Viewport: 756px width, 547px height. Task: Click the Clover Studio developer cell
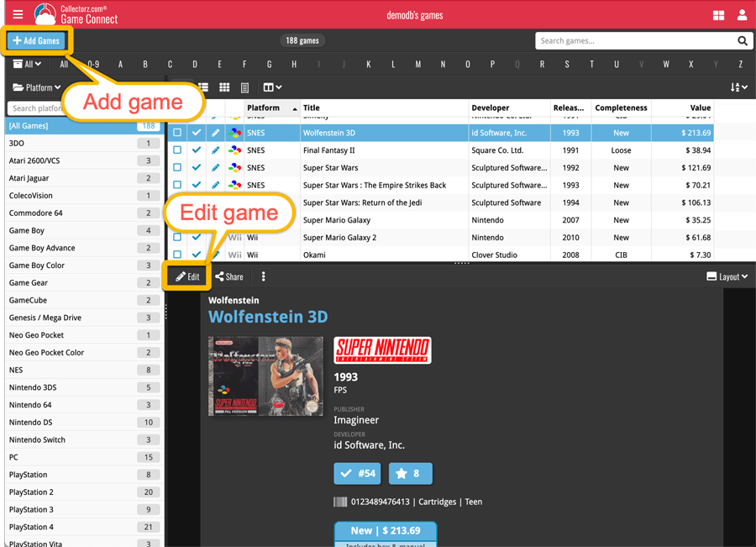point(509,255)
